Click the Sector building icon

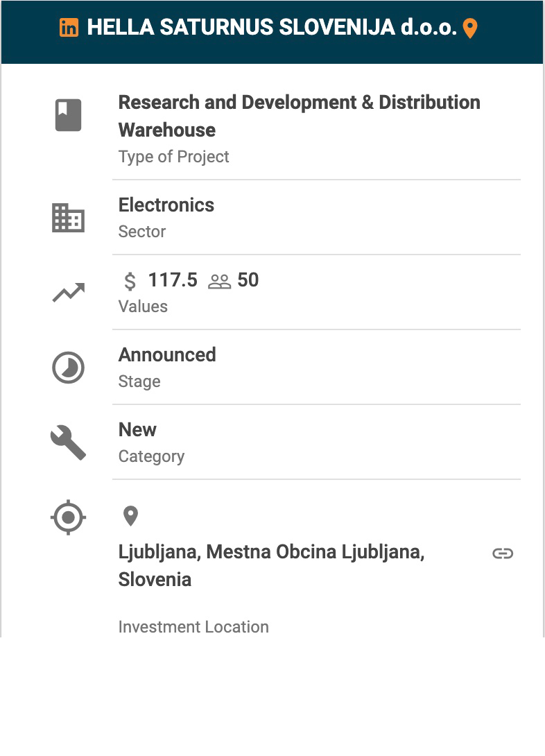(68, 218)
